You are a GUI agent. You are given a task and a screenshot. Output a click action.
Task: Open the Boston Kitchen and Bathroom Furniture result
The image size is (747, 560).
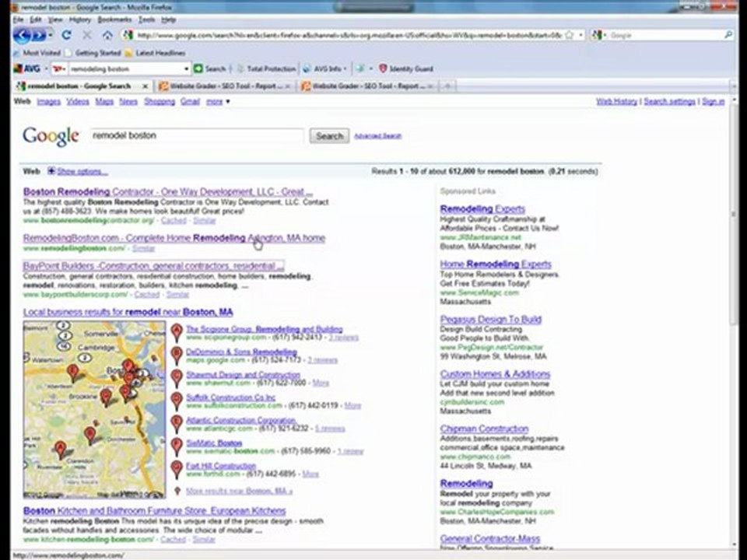coord(154,511)
